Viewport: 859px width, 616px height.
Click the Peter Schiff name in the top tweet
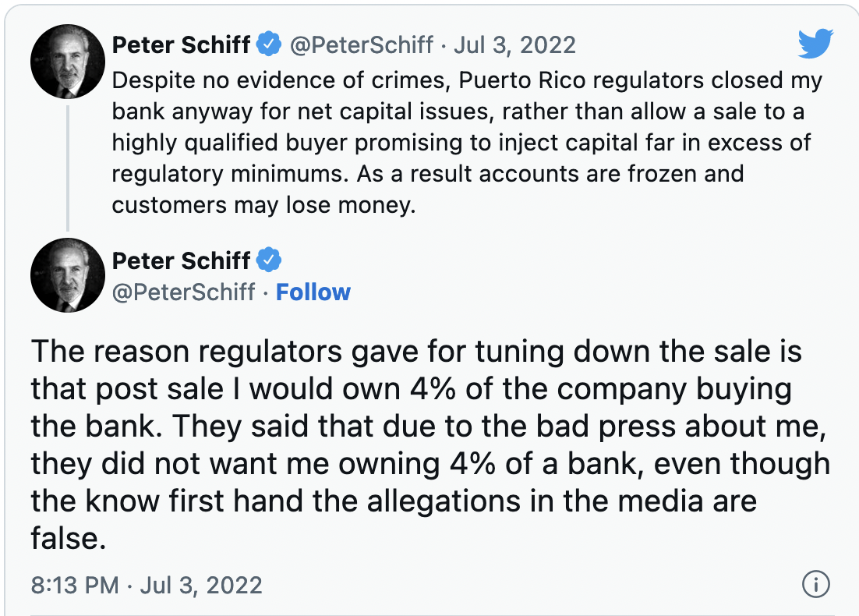pos(181,44)
